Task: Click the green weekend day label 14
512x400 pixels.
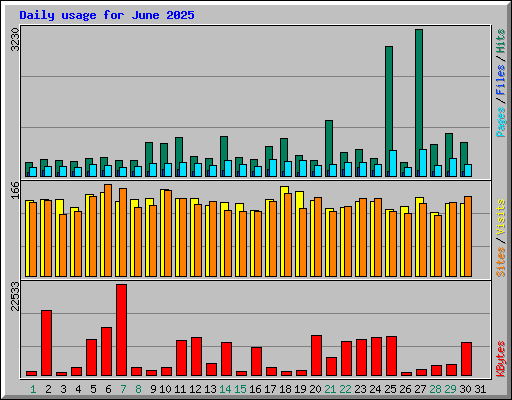Action: pyautogui.click(x=225, y=389)
